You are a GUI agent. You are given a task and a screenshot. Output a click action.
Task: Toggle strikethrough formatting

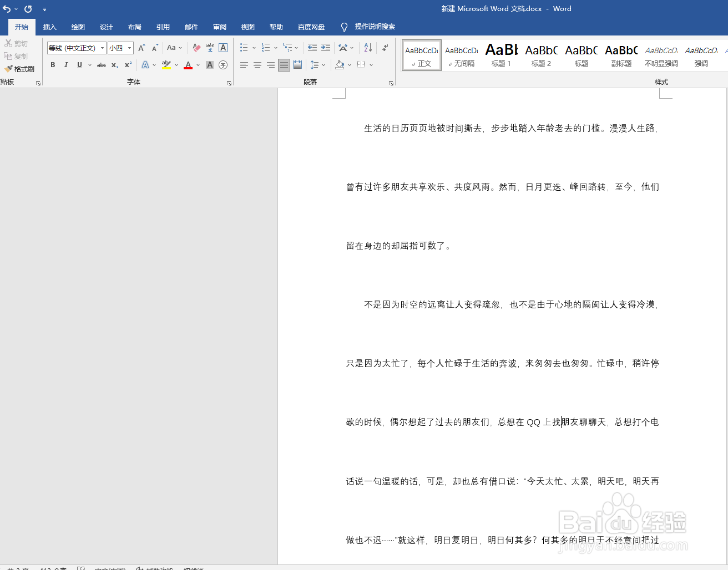pyautogui.click(x=102, y=65)
